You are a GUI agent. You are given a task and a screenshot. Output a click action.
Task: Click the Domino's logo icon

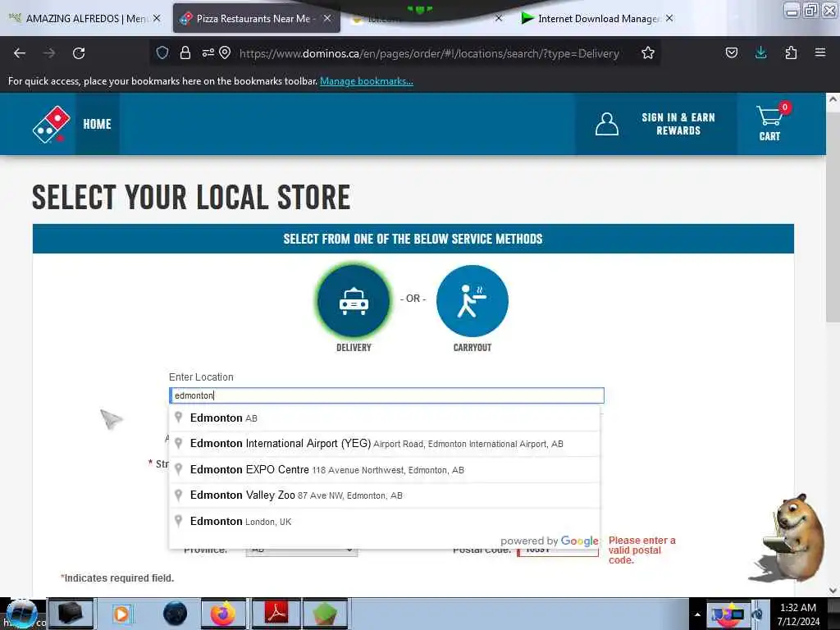[x=52, y=125]
